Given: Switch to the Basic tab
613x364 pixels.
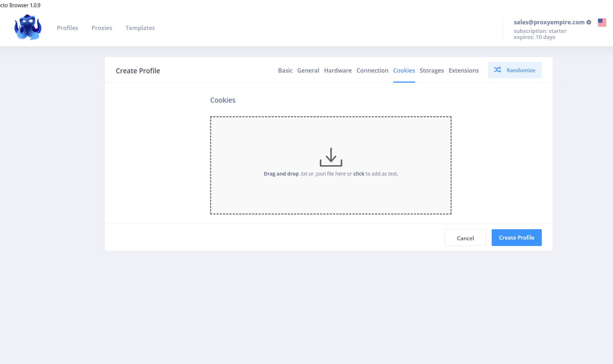Looking at the screenshot, I should 285,70.
